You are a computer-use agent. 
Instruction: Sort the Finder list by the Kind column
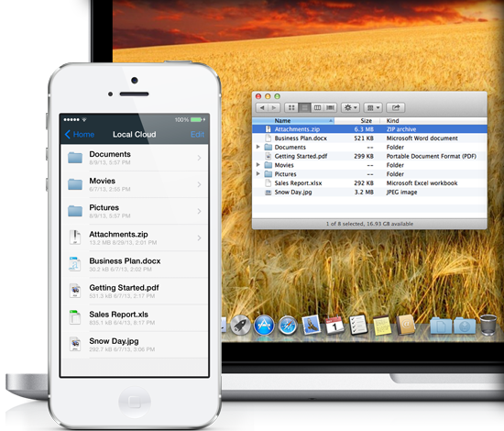(433, 121)
